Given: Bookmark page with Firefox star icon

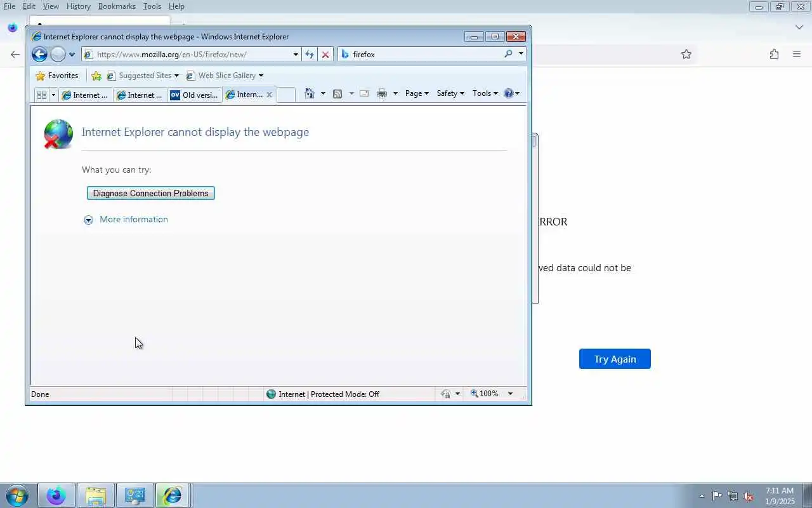Looking at the screenshot, I should coord(686,55).
